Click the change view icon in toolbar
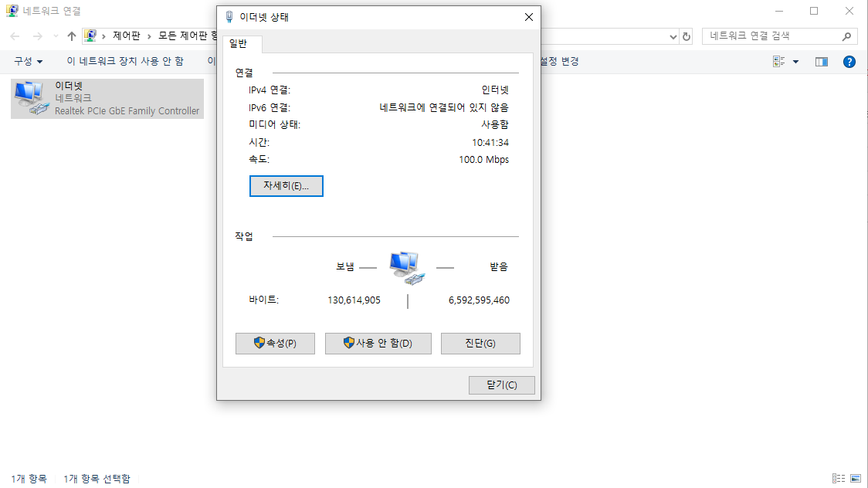 [779, 62]
